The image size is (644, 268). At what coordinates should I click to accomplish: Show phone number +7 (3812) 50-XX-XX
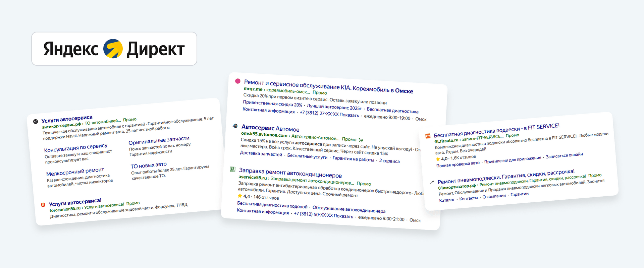(323, 215)
